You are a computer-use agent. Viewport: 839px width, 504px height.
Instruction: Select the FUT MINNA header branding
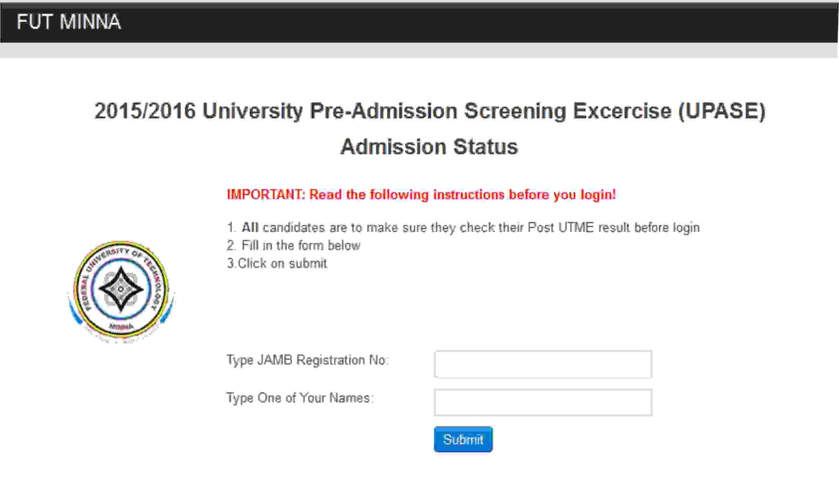coord(70,22)
